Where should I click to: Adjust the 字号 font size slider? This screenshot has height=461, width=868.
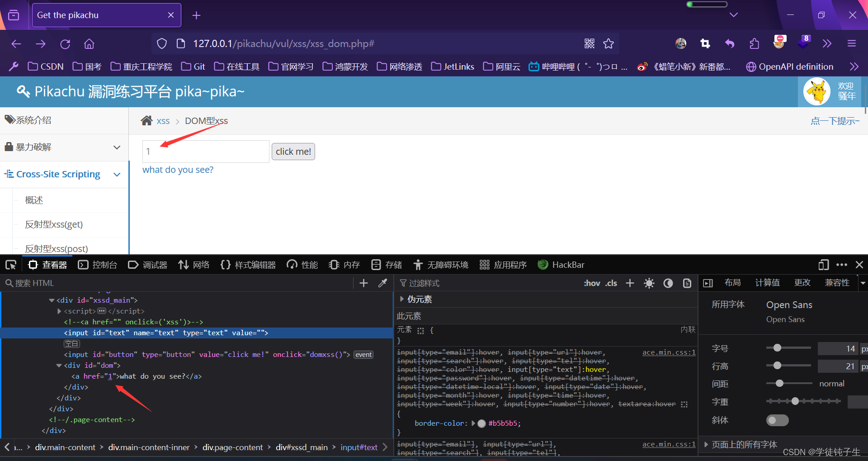(788, 348)
